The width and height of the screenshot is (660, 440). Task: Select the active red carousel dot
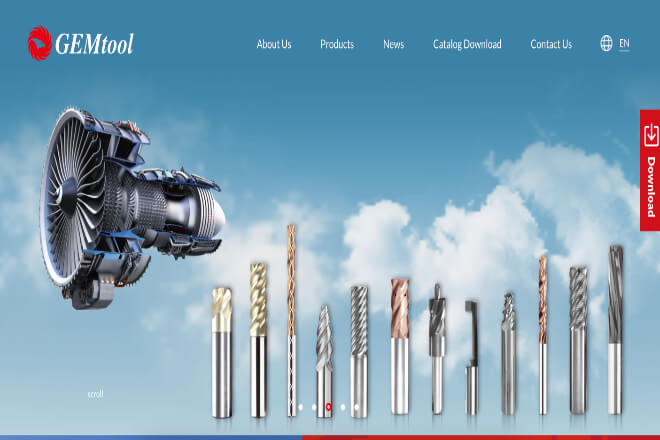point(328,407)
